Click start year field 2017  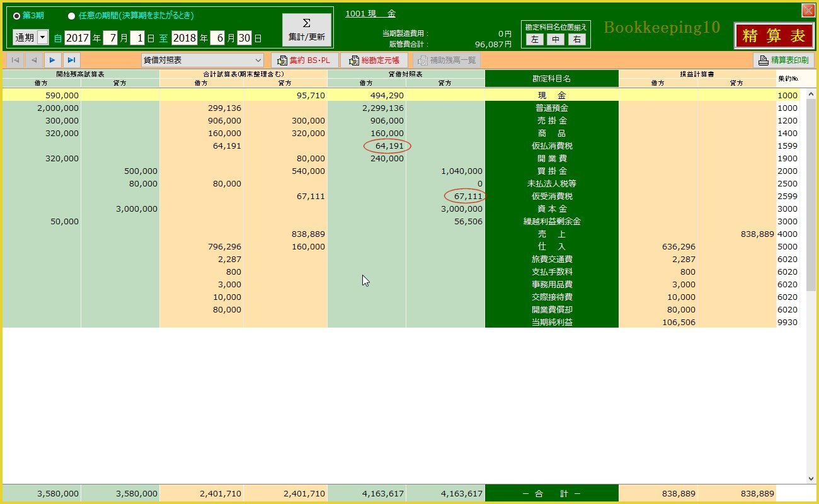click(77, 38)
